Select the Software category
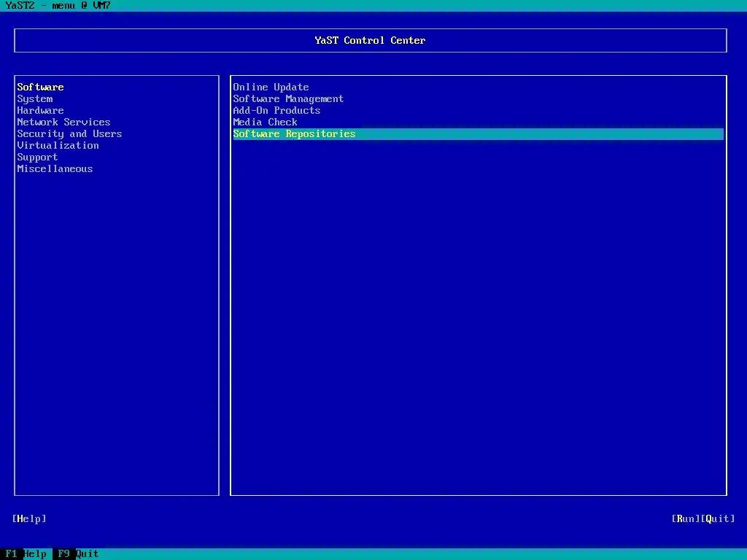 tap(41, 87)
